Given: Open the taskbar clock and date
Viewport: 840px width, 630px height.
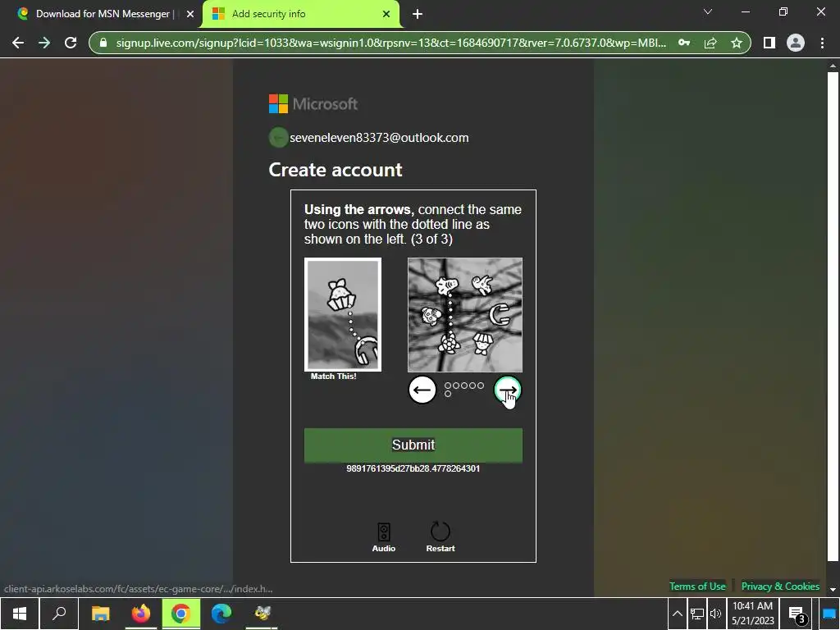Looking at the screenshot, I should (753, 614).
